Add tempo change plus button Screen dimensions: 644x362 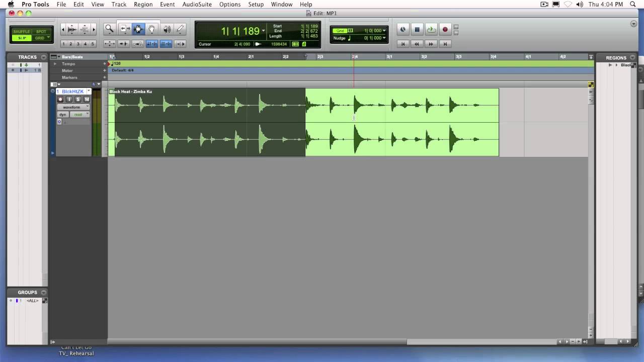(x=105, y=64)
